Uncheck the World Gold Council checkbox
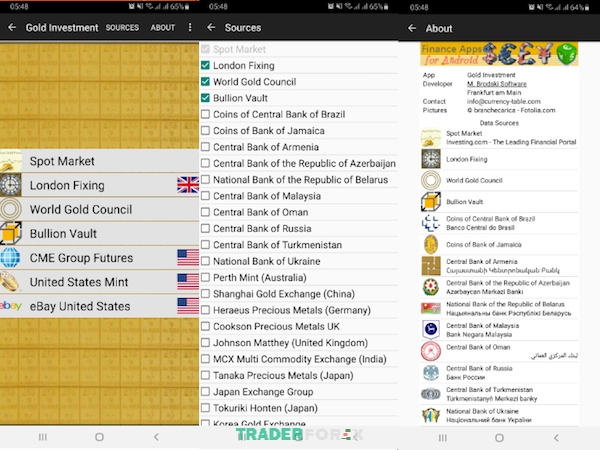Viewport: 600px width, 450px height. [x=205, y=82]
